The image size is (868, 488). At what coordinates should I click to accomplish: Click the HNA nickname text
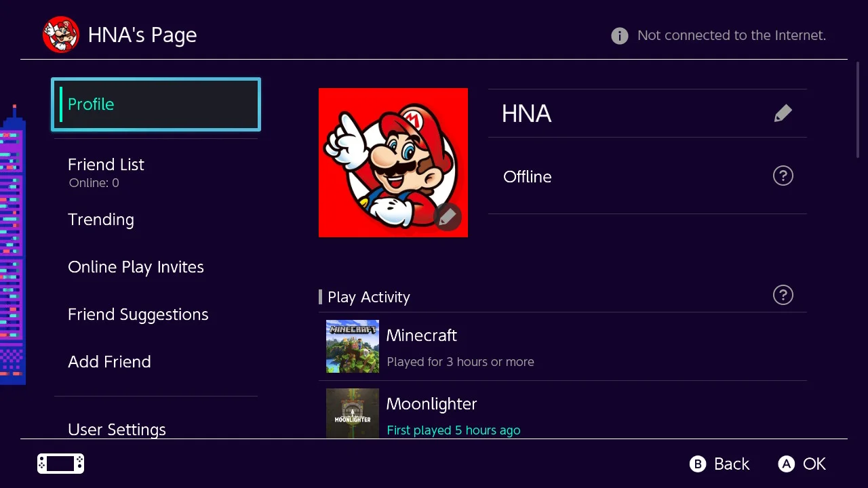coord(526,114)
